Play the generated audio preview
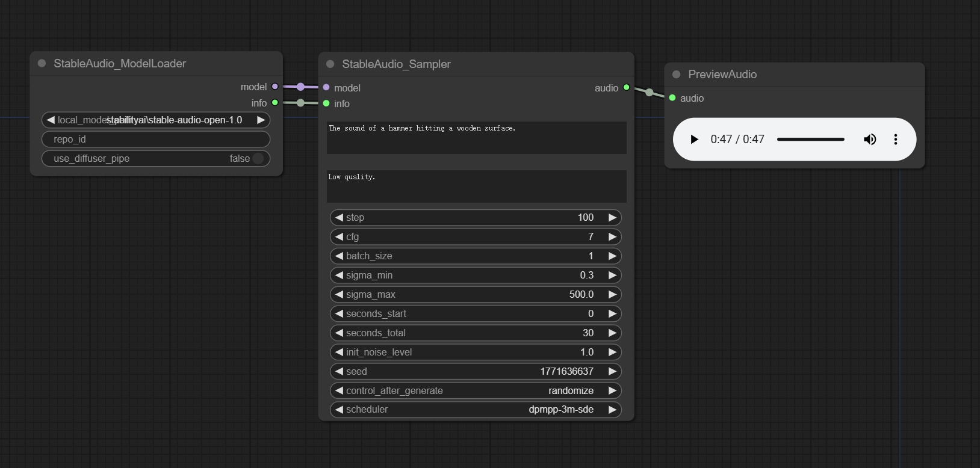 [x=694, y=140]
